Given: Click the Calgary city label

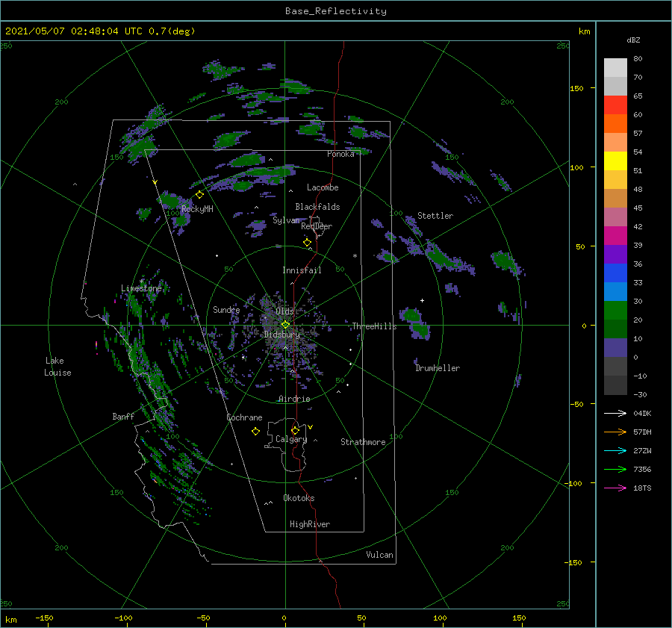Looking at the screenshot, I should (x=291, y=439).
